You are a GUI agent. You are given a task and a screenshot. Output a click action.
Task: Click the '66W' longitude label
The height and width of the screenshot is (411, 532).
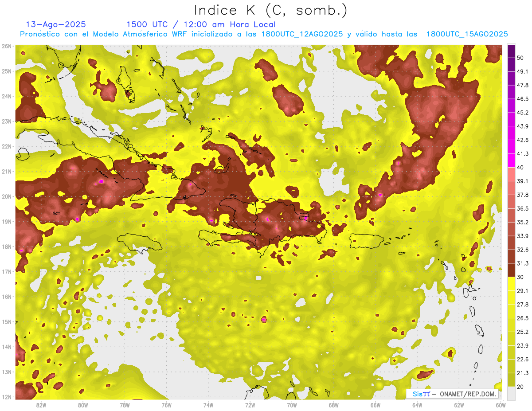point(376,405)
